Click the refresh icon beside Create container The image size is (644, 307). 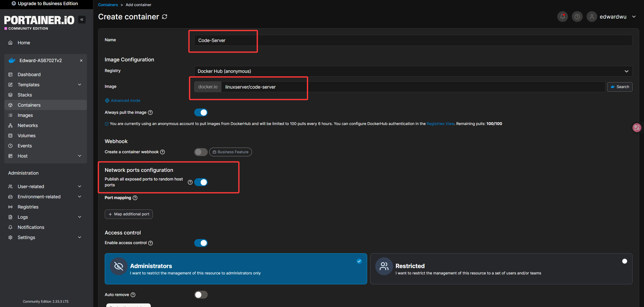(165, 17)
